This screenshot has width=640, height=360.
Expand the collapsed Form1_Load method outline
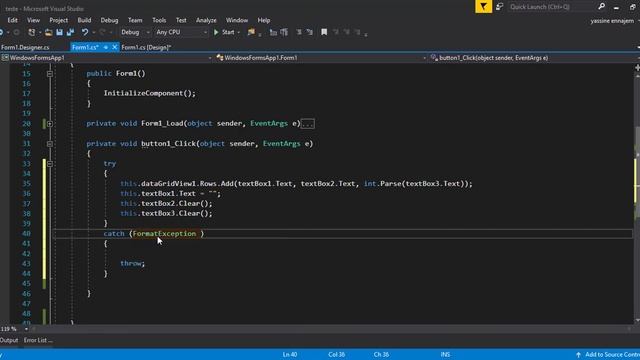pyautogui.click(x=49, y=124)
